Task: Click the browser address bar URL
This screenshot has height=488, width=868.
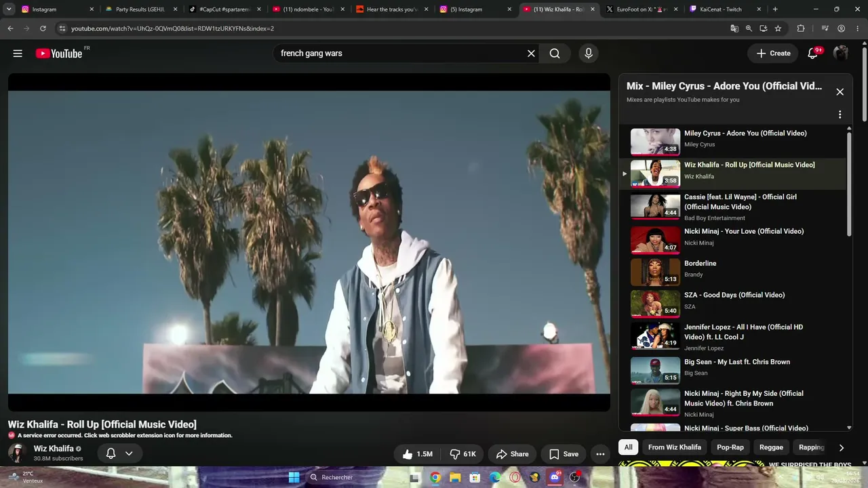Action: [x=172, y=28]
